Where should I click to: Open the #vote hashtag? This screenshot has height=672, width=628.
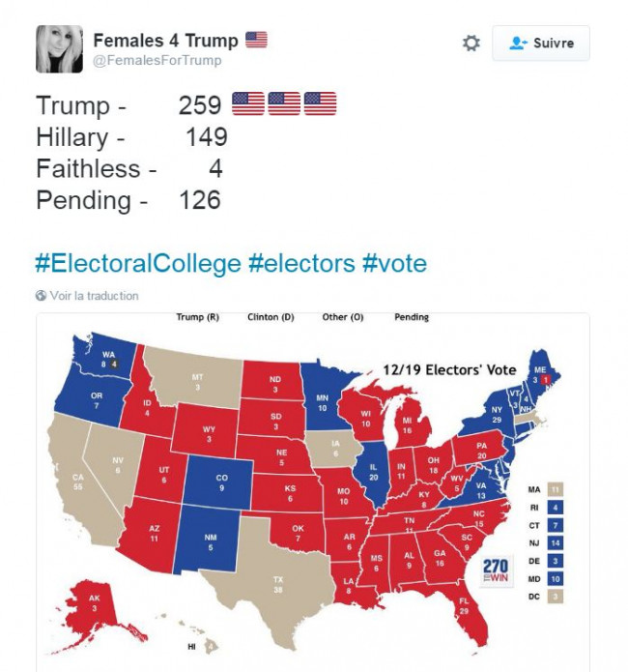click(394, 263)
